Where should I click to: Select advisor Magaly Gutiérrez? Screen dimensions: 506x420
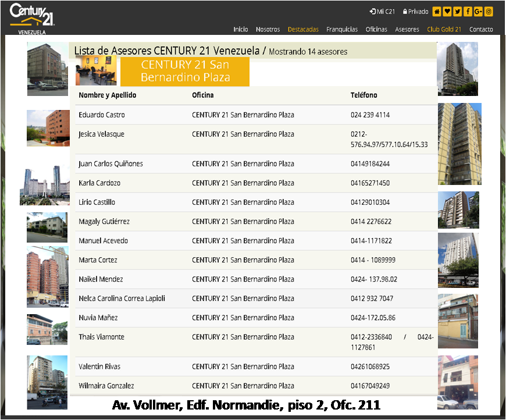click(x=104, y=222)
